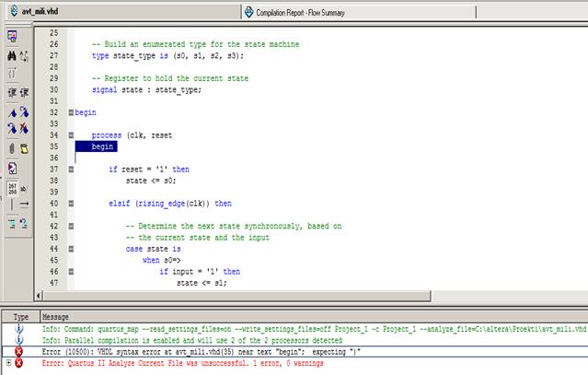The width and height of the screenshot is (588, 375).
Task: Click the Increase Indent icon
Action: tap(12, 92)
